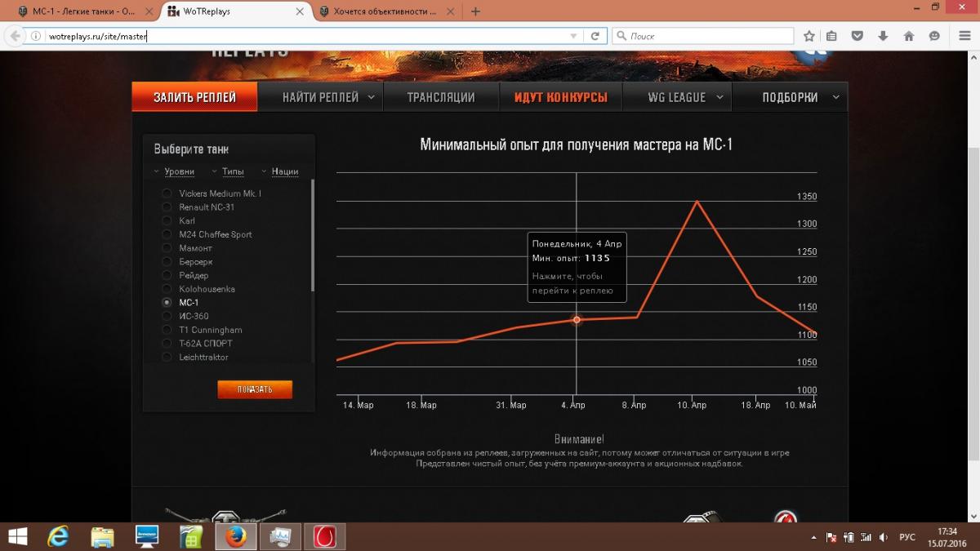
Task: Open the Firefox hamburger menu
Action: [x=964, y=36]
